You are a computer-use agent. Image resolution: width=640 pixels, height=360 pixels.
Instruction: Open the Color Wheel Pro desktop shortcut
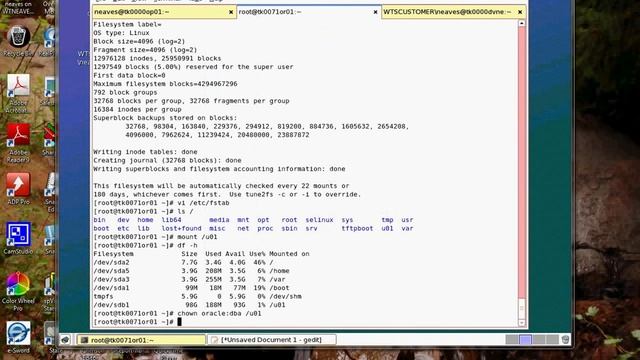coord(18,291)
